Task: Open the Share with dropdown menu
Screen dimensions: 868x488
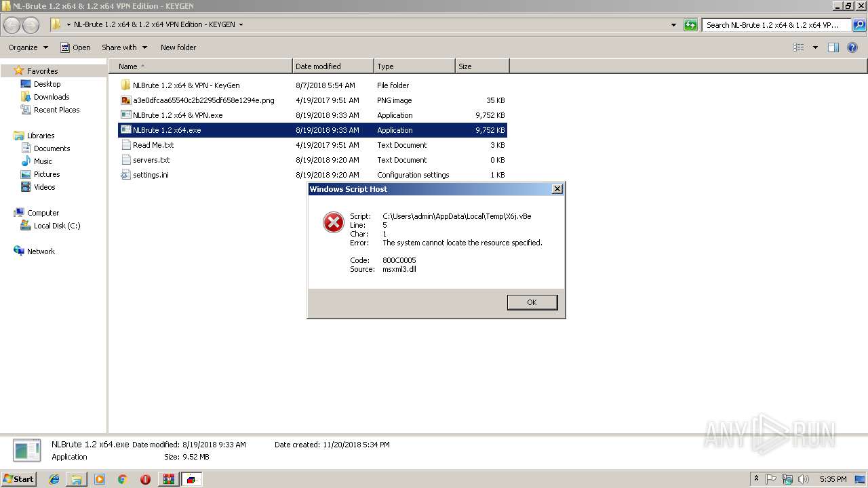Action: point(124,47)
